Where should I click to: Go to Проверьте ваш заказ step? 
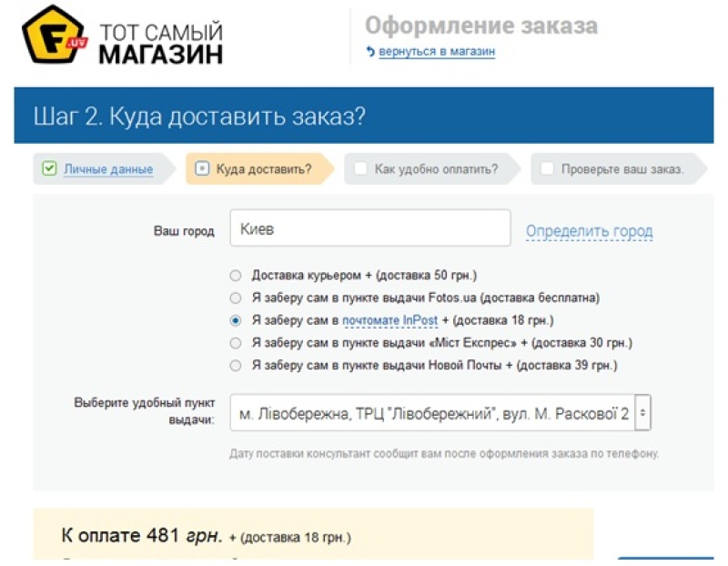622,169
